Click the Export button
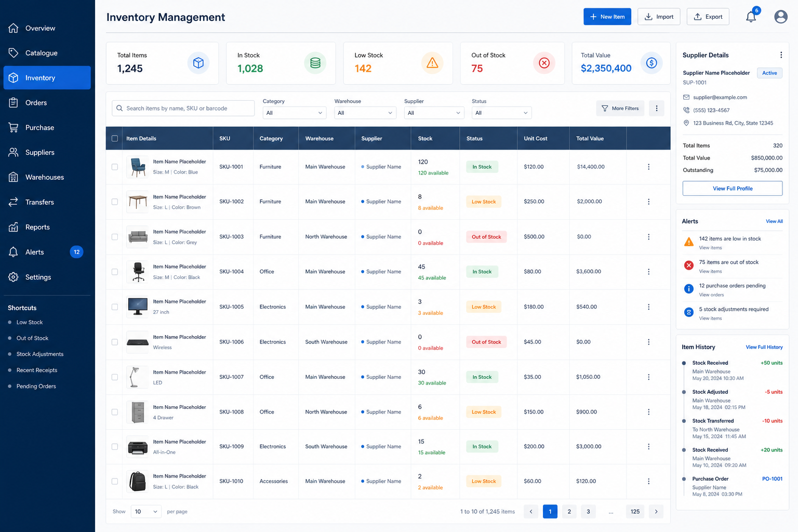This screenshot has height=532, width=798. [708, 17]
